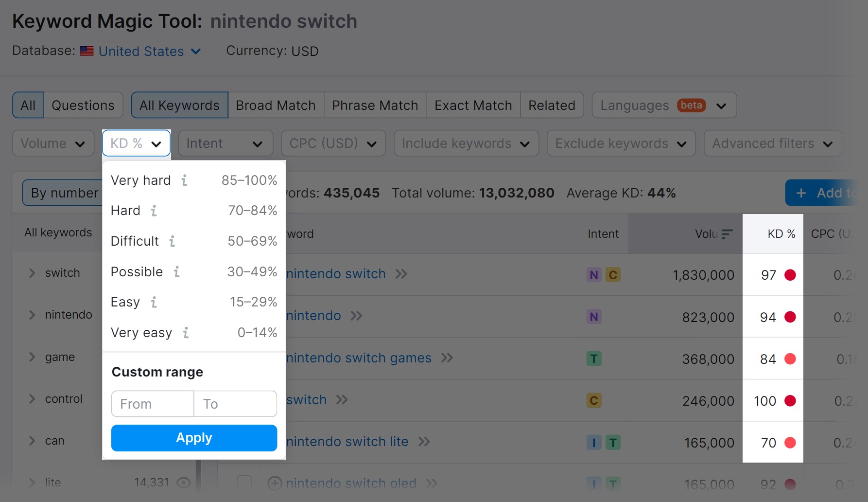Open the United States database dropdown
Screen dimensions: 868x502
tap(150, 51)
